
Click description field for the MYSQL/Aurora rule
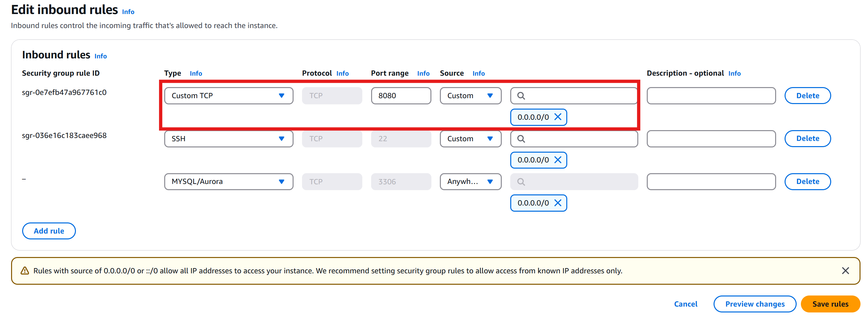[x=711, y=182]
